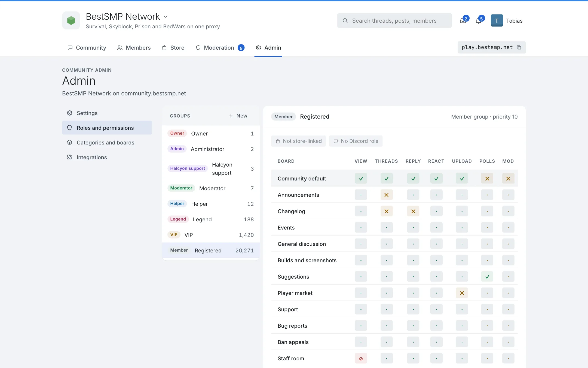Focus the search threads, posts, members field
Screen dimensions: 588x368
coord(394,21)
